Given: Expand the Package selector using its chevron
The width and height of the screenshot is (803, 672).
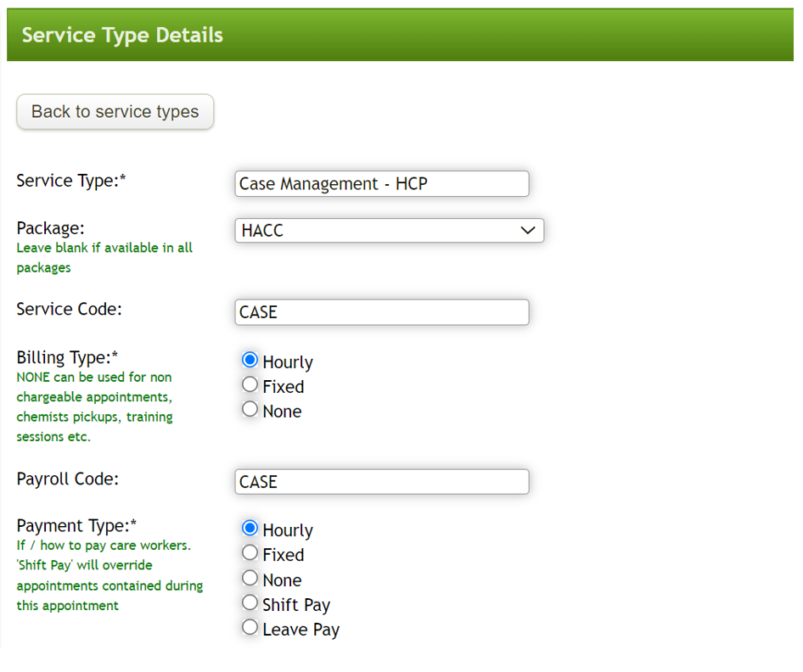Looking at the screenshot, I should [529, 230].
